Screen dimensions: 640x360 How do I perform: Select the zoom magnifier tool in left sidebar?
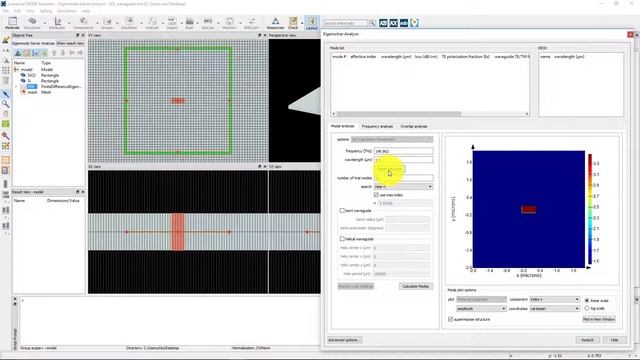click(6, 104)
